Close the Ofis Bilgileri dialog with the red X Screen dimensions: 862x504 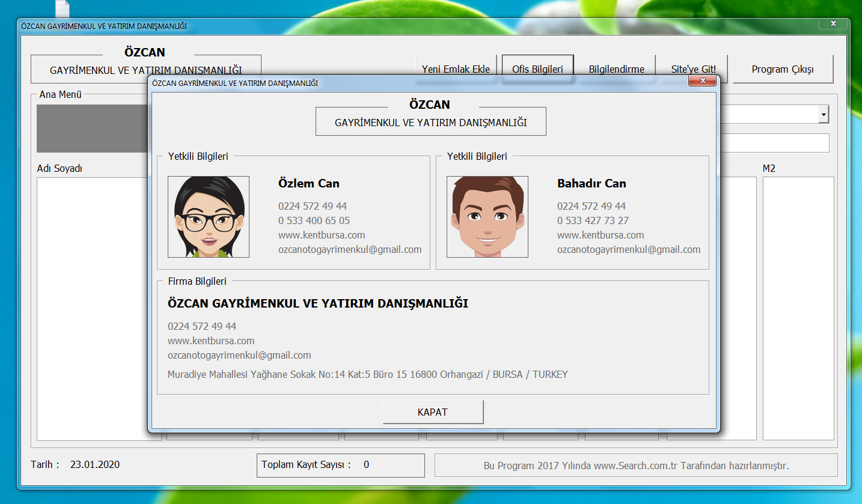coord(702,81)
